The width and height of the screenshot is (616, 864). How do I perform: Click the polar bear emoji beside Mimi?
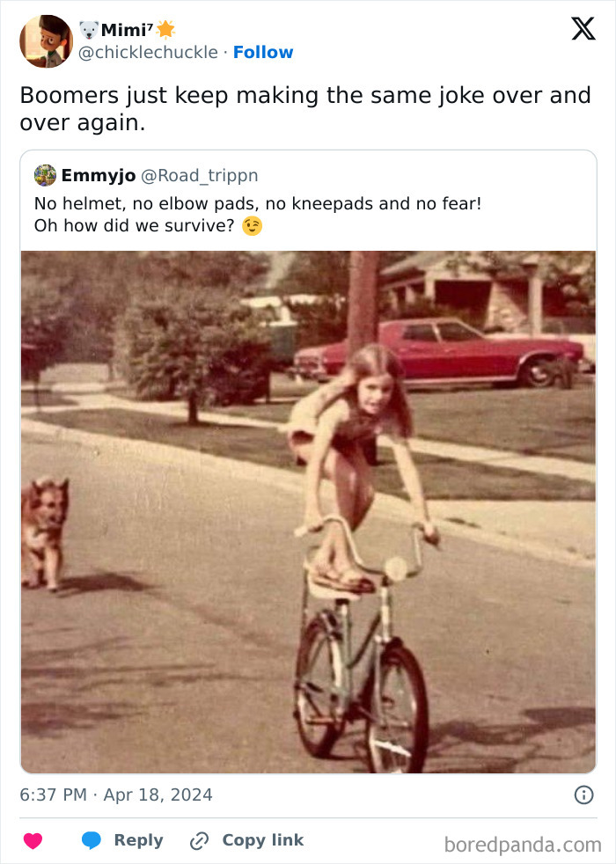pos(89,30)
